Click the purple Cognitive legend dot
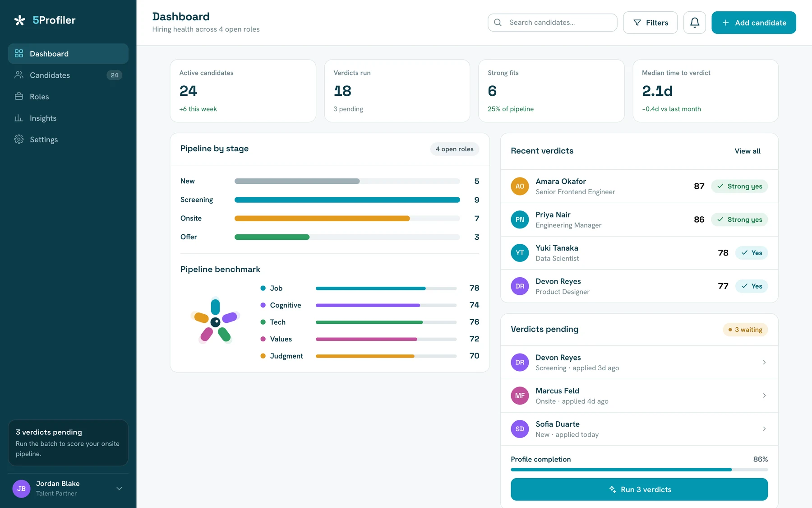Viewport: 812px width, 508px height. click(x=263, y=305)
